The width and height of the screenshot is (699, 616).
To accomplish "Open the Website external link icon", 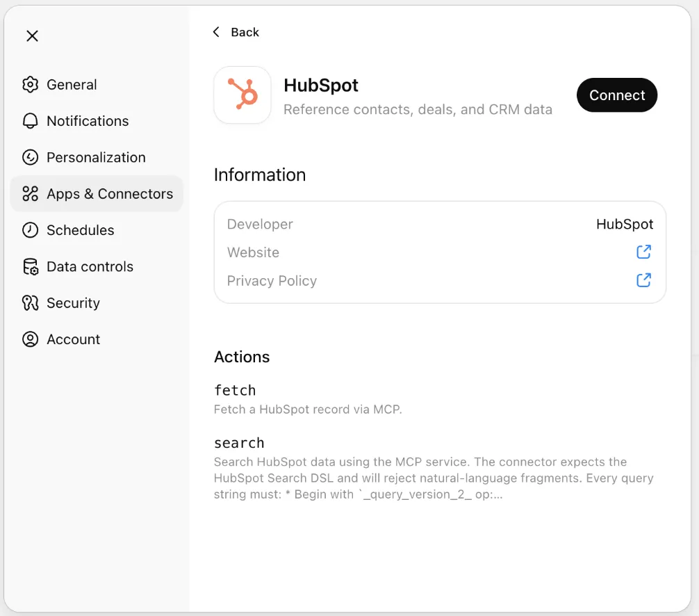I will point(643,252).
